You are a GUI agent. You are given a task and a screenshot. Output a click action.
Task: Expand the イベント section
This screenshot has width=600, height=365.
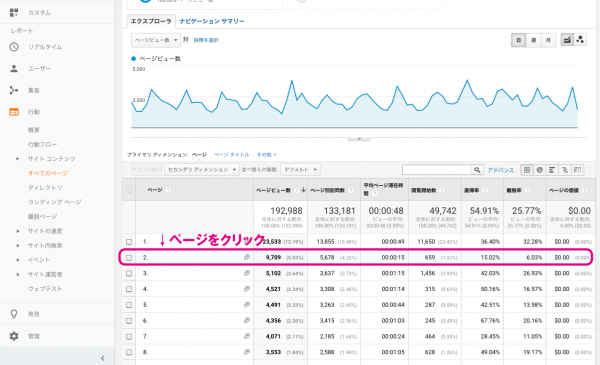[x=17, y=260]
